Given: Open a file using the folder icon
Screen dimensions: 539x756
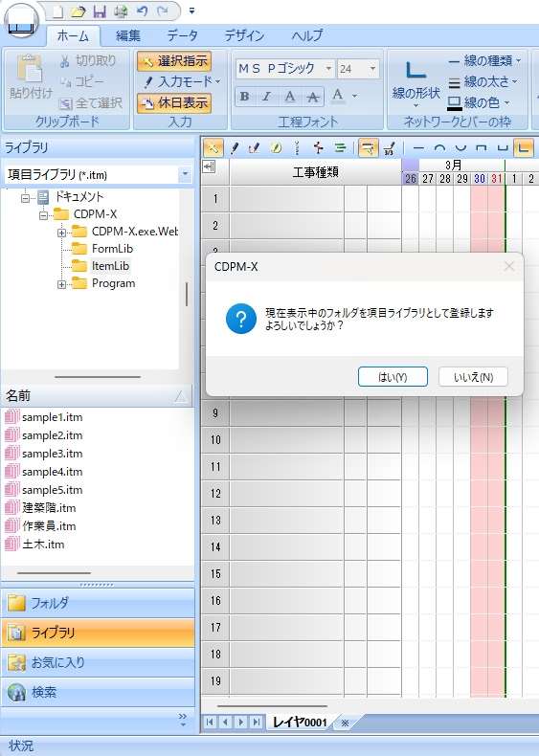Looking at the screenshot, I should tap(79, 11).
